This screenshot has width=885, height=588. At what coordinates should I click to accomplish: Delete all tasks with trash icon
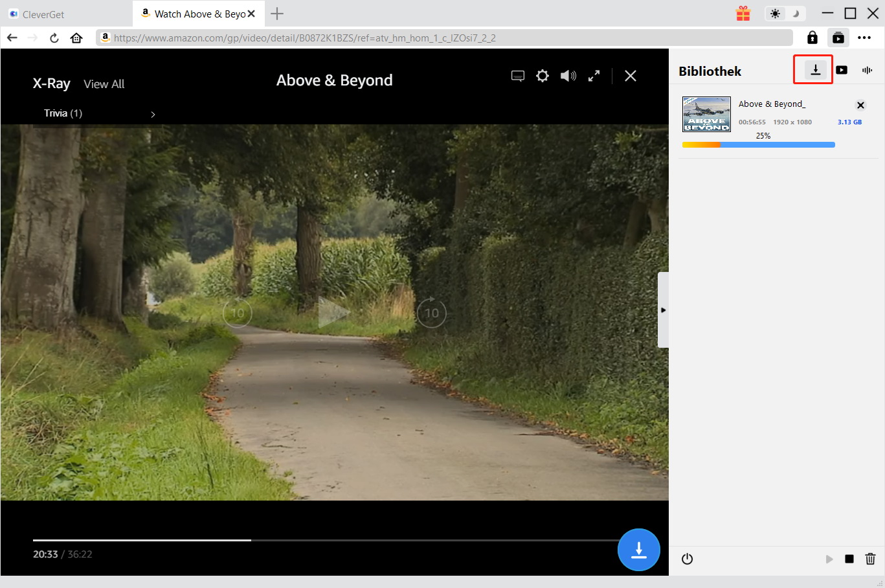click(870, 559)
